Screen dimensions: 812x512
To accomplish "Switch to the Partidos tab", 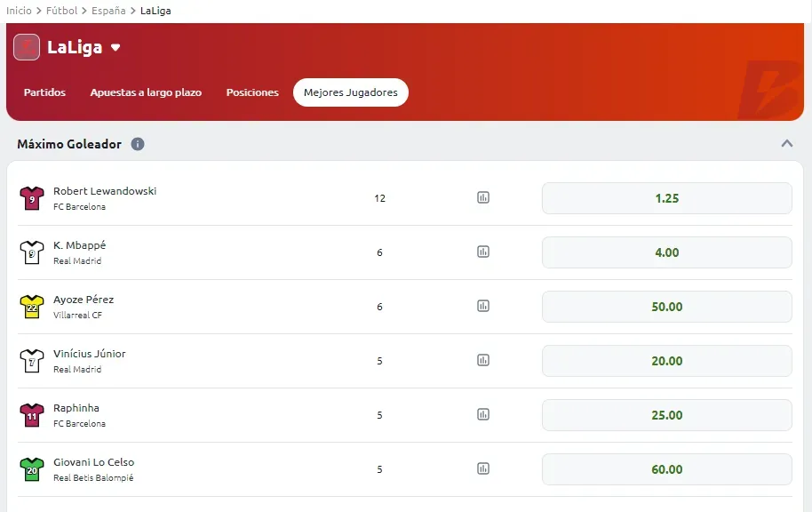I will pos(44,92).
